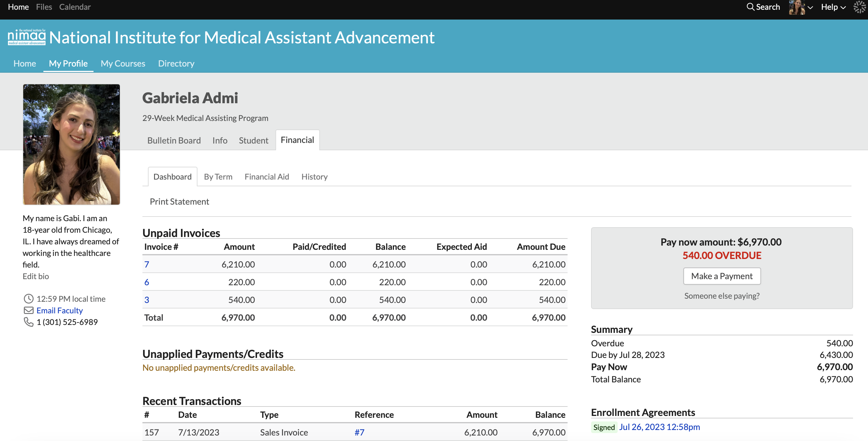Image resolution: width=868 pixels, height=441 pixels.
Task: Click Someone else paying? link
Action: click(x=721, y=296)
